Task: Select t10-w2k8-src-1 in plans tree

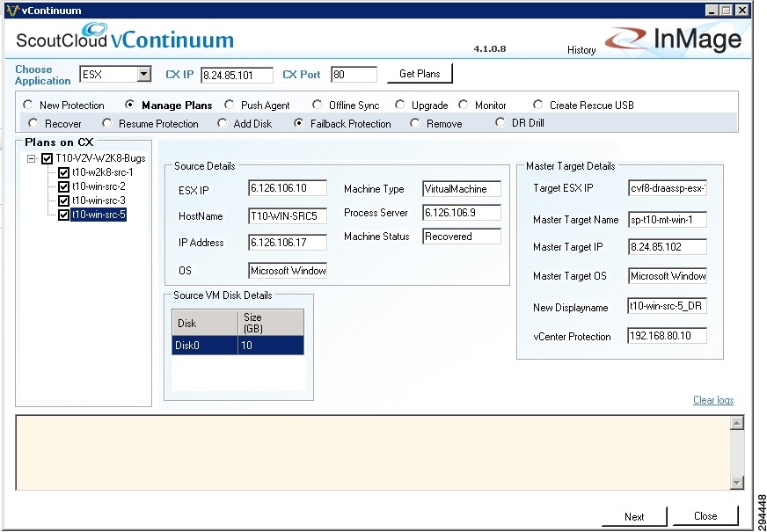Action: (x=102, y=172)
